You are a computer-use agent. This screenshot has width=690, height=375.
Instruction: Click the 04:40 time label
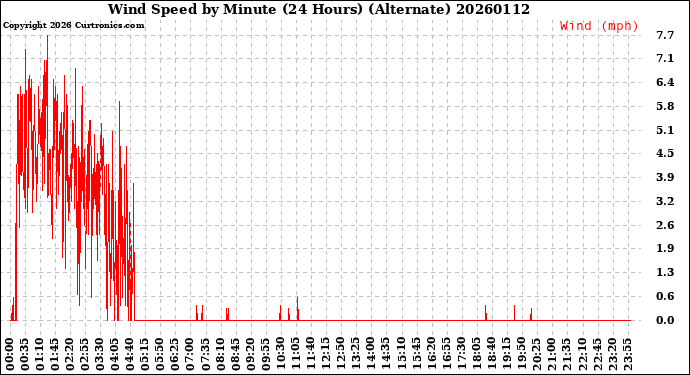click(x=130, y=354)
